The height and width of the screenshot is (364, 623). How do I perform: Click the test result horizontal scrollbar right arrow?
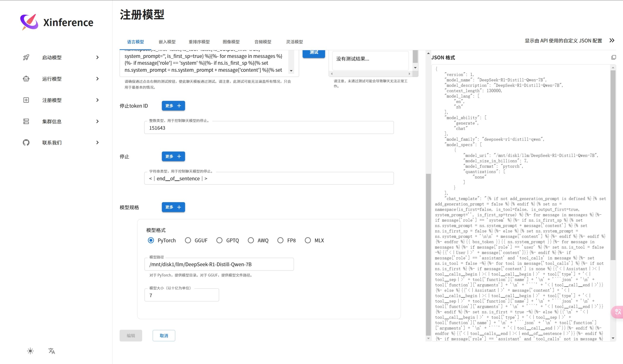[409, 74]
